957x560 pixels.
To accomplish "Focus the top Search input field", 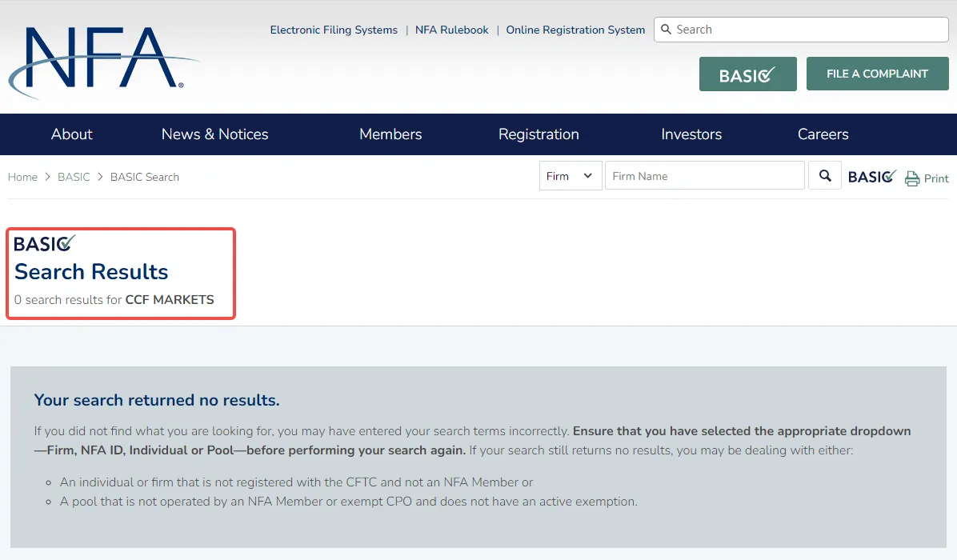I will click(x=801, y=30).
